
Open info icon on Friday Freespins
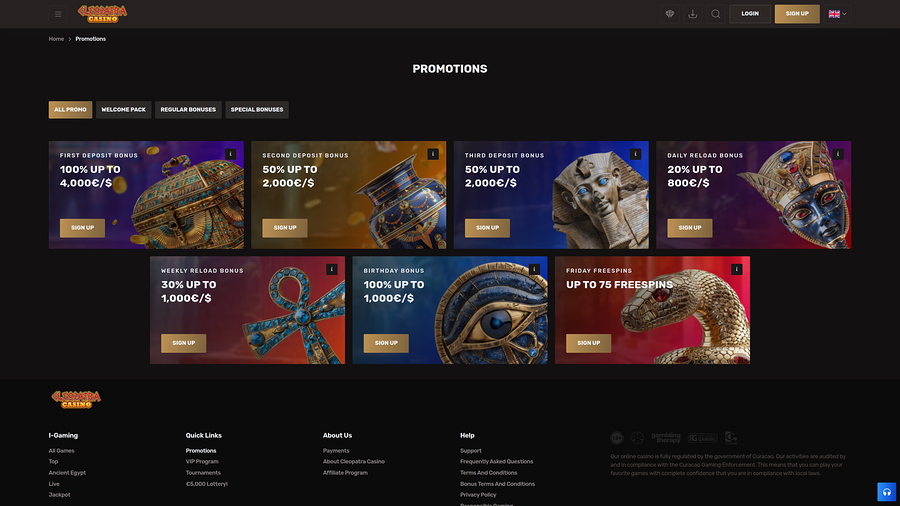737,270
